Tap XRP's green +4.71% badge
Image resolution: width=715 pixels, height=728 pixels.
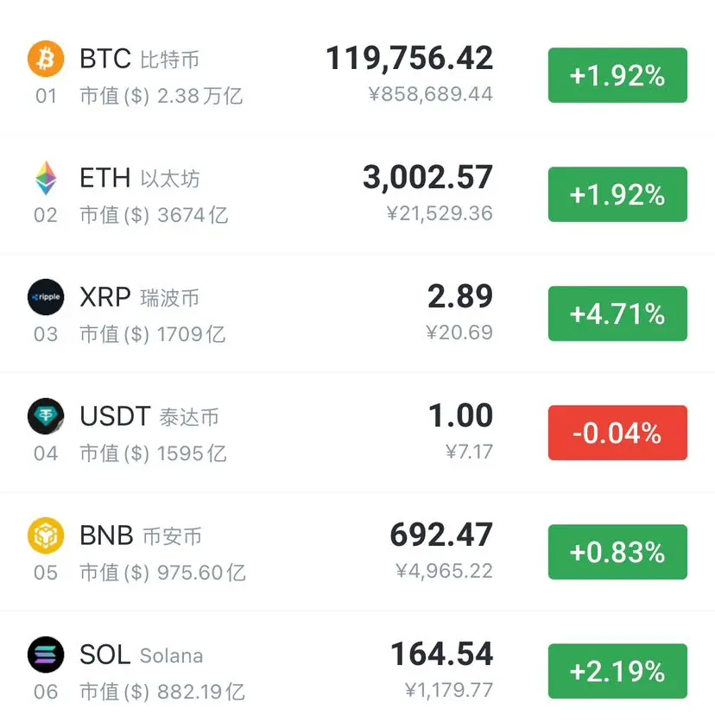tap(617, 313)
